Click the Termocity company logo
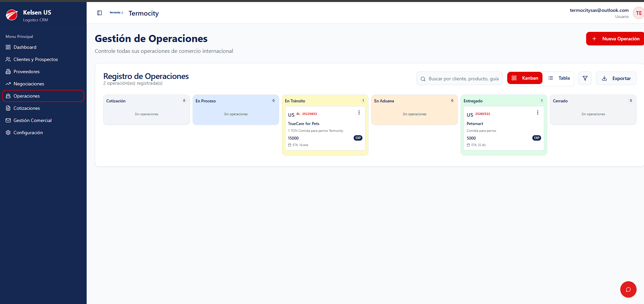 click(x=116, y=13)
